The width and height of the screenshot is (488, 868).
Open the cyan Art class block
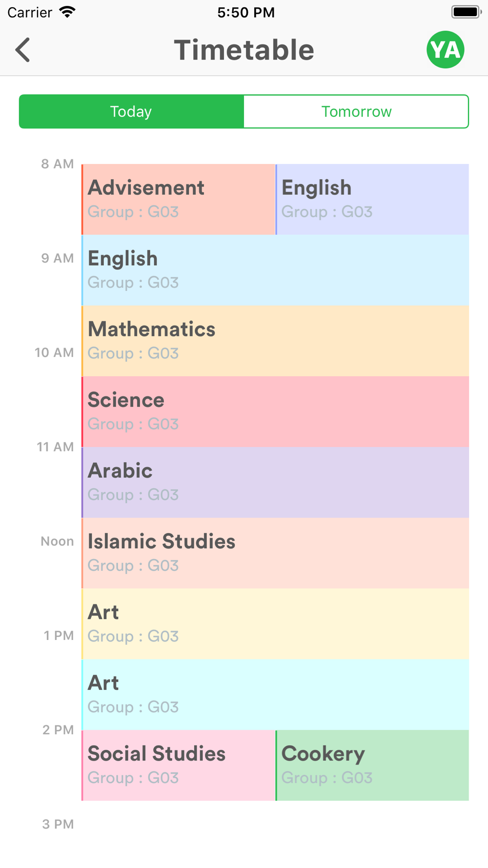click(x=275, y=695)
